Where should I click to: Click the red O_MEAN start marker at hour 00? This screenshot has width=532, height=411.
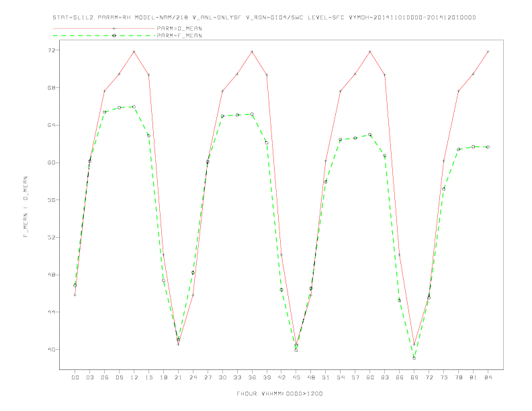tap(75, 295)
